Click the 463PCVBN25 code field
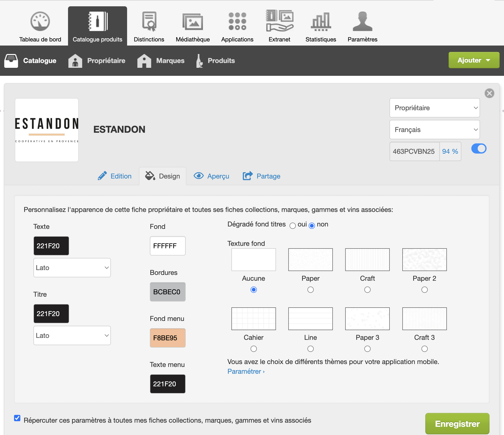The height and width of the screenshot is (435, 504). pyautogui.click(x=414, y=151)
